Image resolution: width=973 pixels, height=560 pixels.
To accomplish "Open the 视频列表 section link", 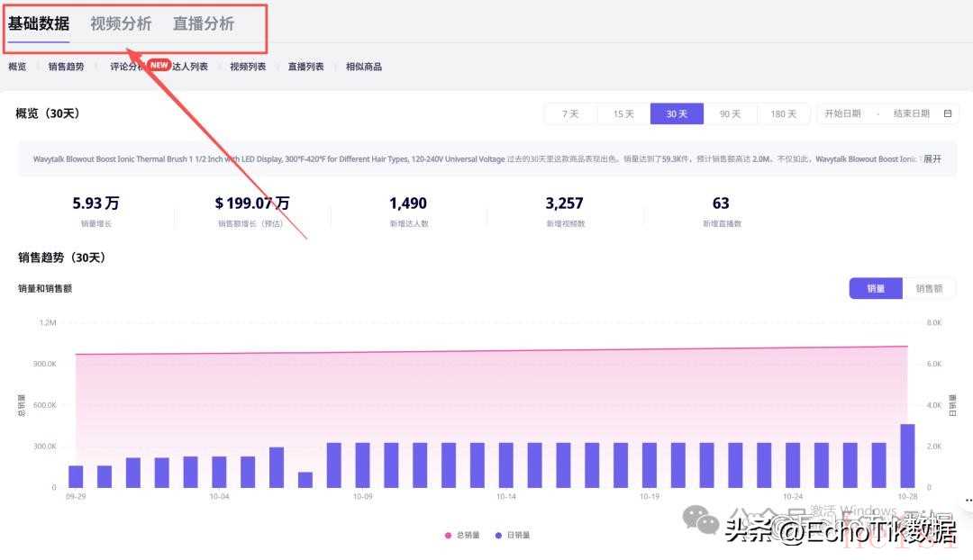I will point(248,67).
